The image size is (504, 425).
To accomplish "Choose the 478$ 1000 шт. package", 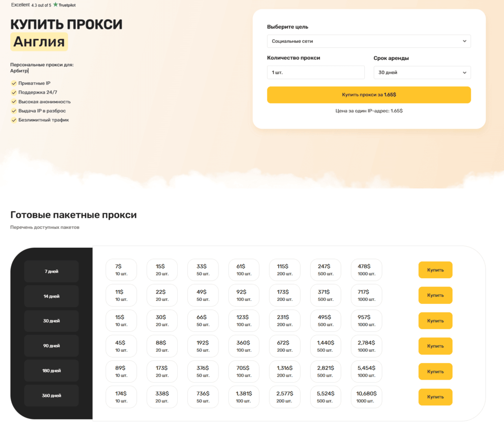I will (366, 270).
